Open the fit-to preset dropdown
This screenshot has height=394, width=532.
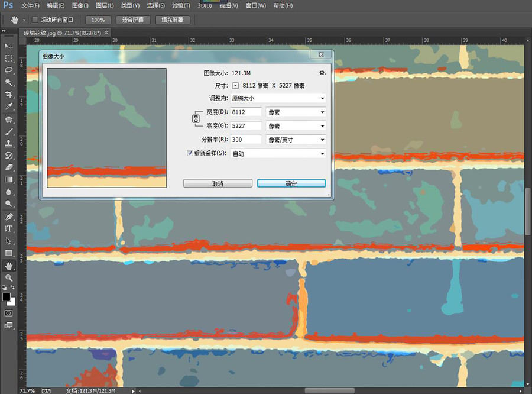[x=278, y=98]
